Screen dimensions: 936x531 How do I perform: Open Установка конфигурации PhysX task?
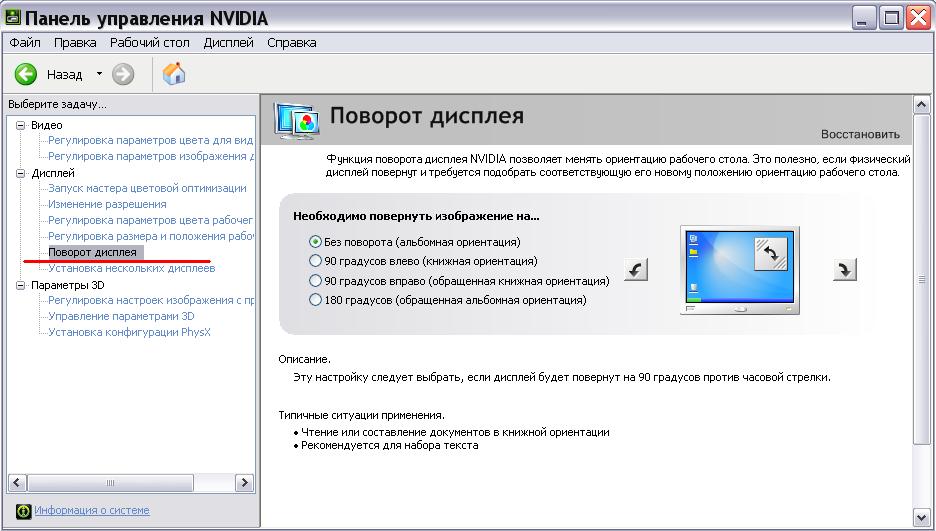click(x=130, y=332)
